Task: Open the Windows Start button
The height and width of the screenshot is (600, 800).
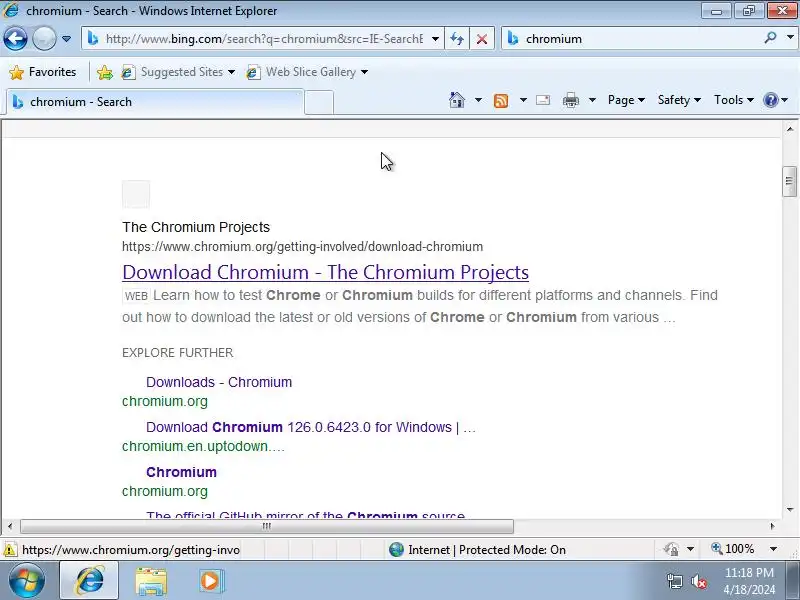Action: 26,581
